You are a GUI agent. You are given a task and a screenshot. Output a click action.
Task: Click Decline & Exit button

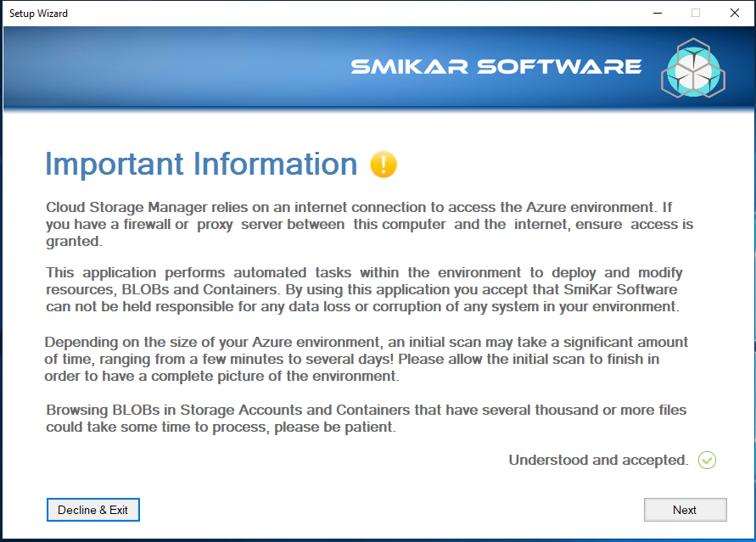93,510
